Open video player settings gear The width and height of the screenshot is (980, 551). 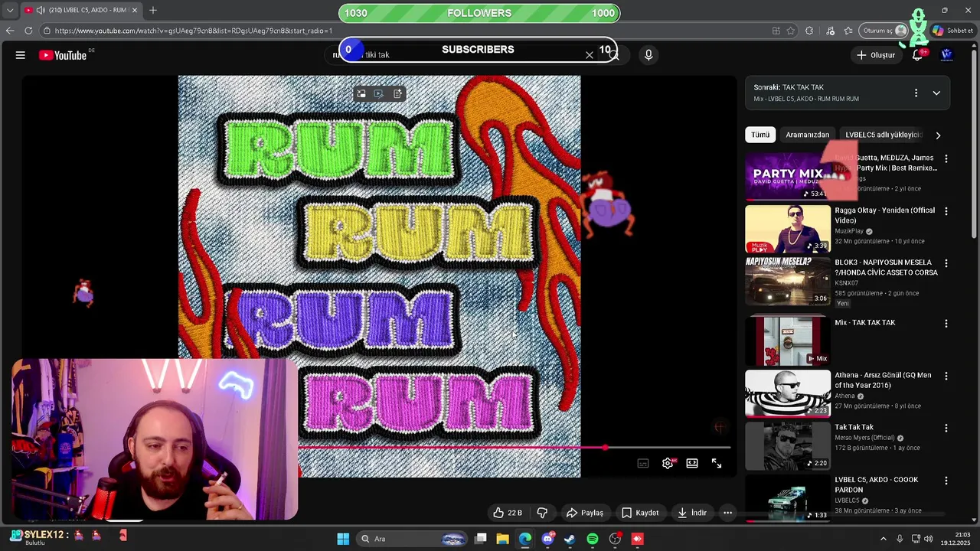668,463
